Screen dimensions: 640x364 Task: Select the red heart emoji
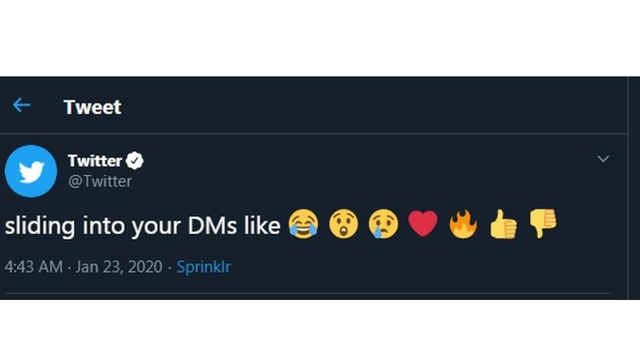pyautogui.click(x=423, y=223)
